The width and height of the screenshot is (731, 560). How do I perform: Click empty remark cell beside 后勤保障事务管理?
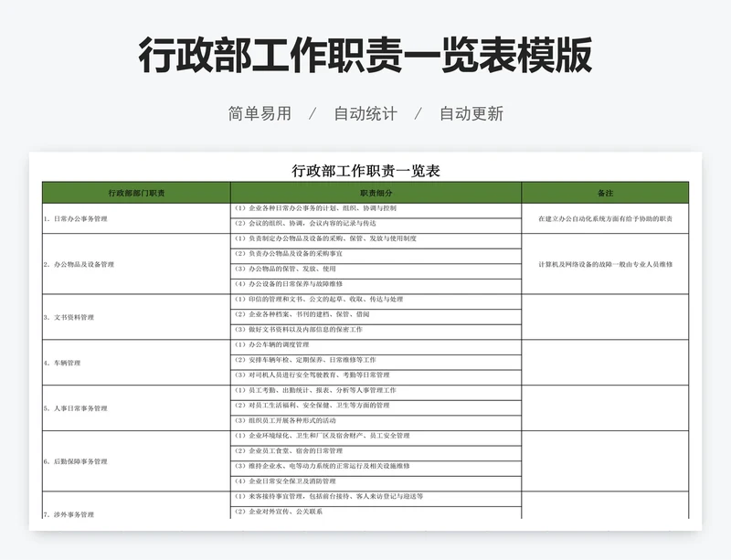[x=605, y=461]
